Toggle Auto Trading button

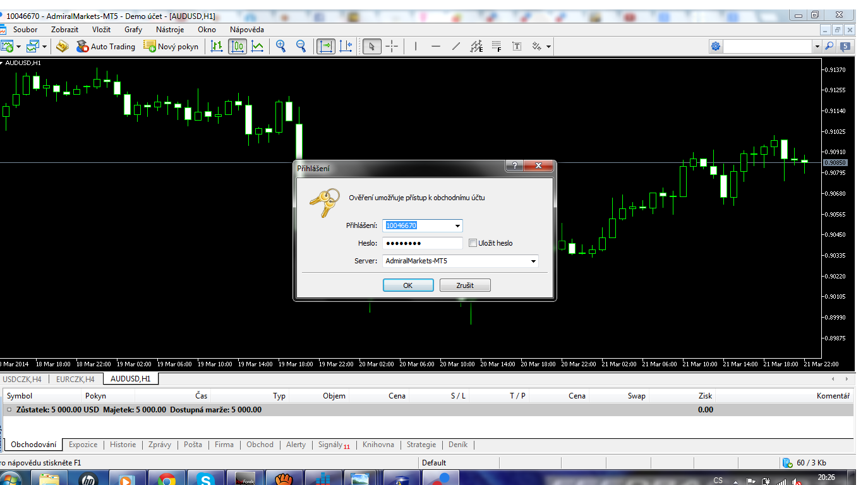[x=105, y=46]
